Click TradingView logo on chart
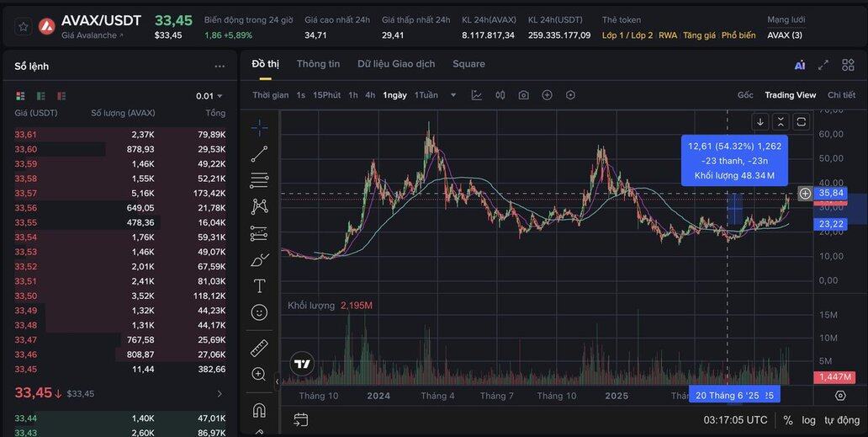This screenshot has width=868, height=437. tap(302, 365)
